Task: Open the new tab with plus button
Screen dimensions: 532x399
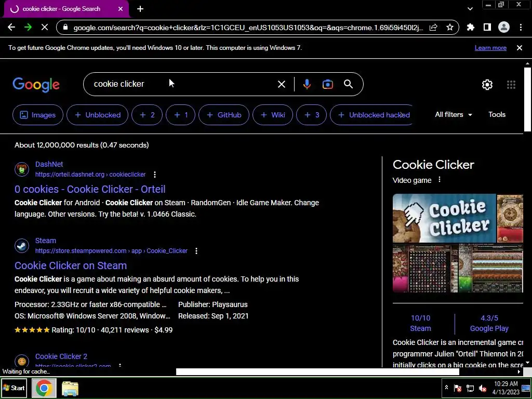Action: pyautogui.click(x=140, y=9)
